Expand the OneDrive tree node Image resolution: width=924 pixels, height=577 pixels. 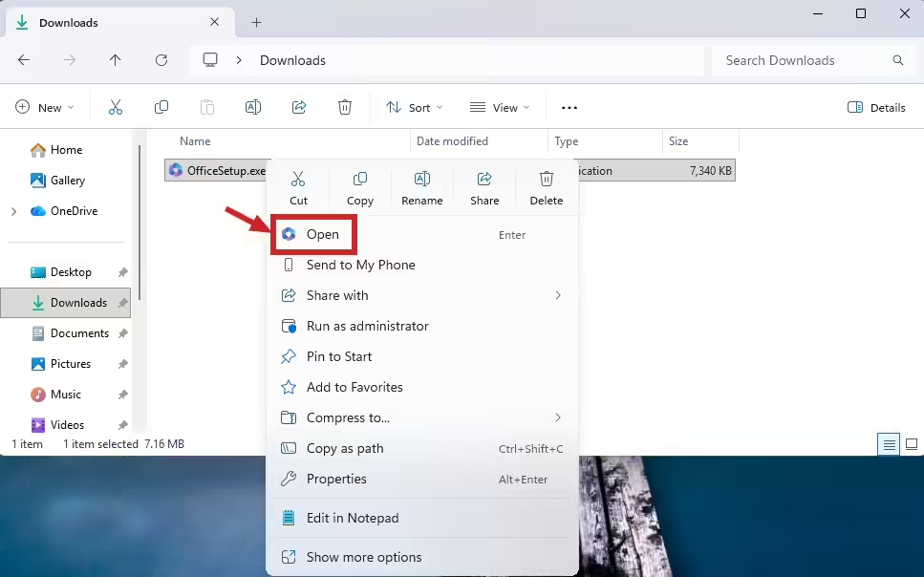click(x=13, y=211)
